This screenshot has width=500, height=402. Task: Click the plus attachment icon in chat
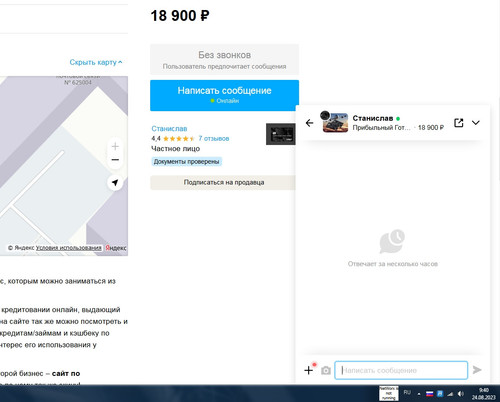308,370
